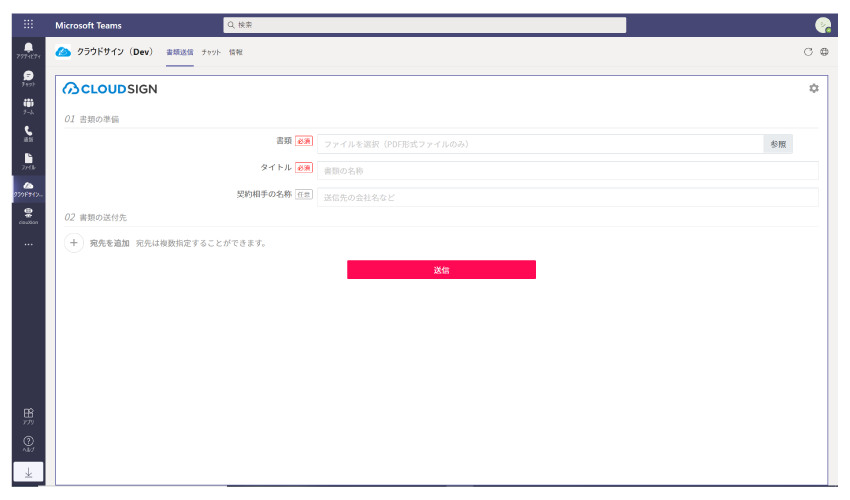Open the cloudbot app in sidebar
The width and height of the screenshot is (850, 500).
pyautogui.click(x=28, y=216)
